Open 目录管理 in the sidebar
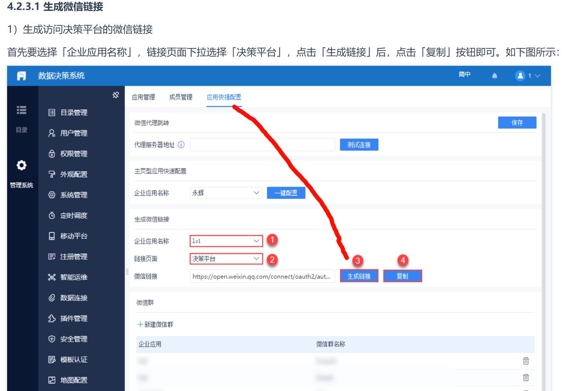Screen dimensions: 588x391 tap(74, 112)
